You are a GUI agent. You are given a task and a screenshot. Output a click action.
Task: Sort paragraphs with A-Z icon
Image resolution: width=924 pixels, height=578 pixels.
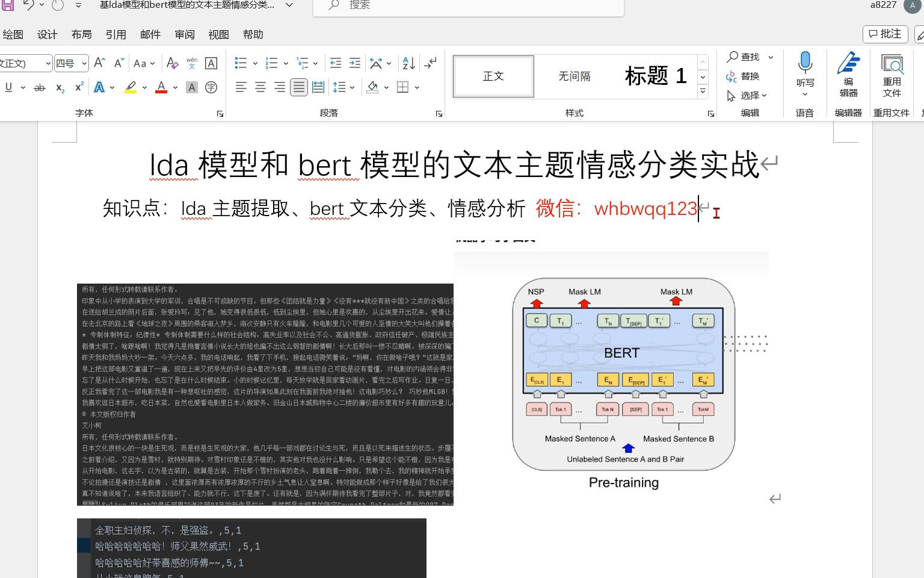pyautogui.click(x=408, y=63)
